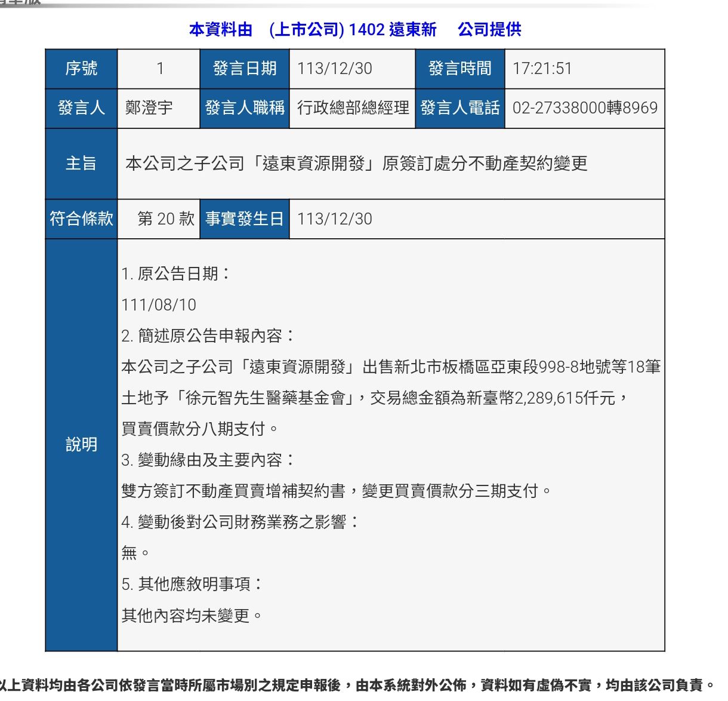728x701 pixels.
Task: Click the line '5. 其他應敘明事項：'
Action: [x=193, y=585]
